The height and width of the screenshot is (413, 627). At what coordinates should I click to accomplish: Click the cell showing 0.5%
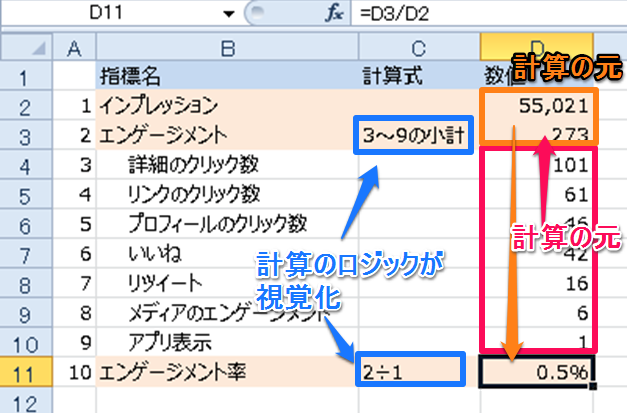click(539, 373)
